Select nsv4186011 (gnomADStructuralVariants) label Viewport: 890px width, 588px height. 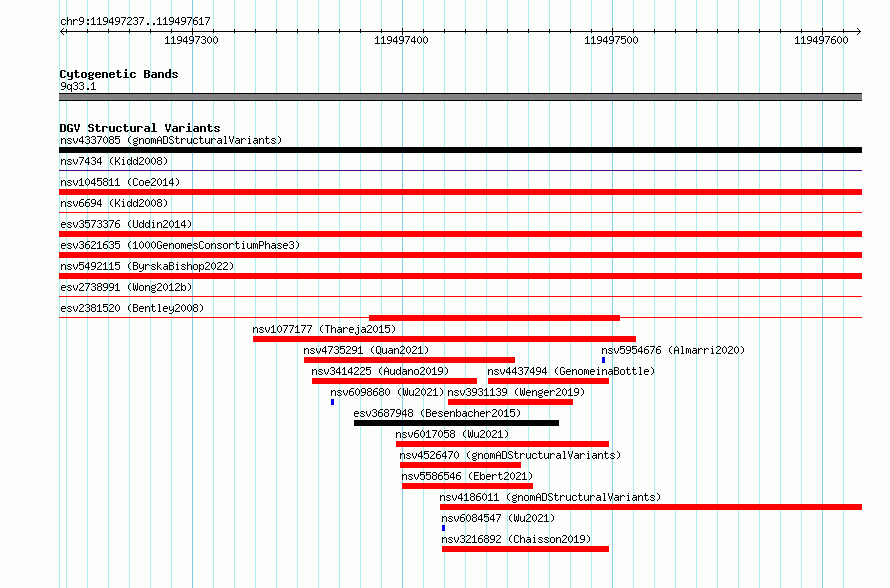coord(551,497)
